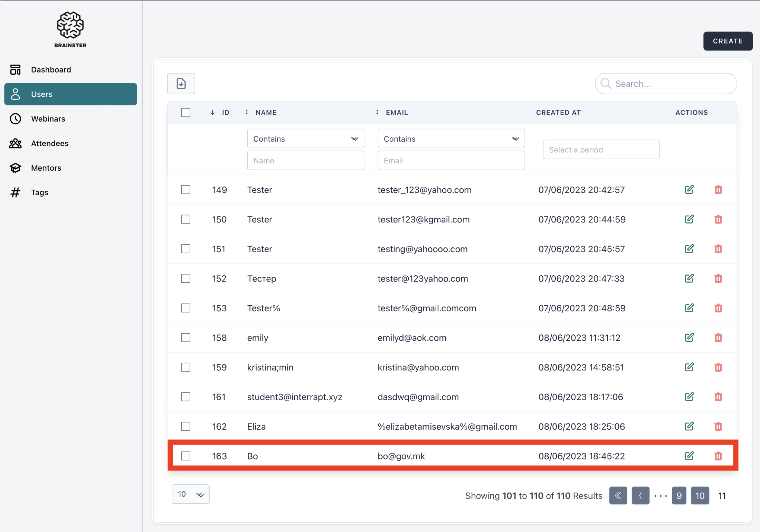
Task: Delete kristina;min user with trash icon
Action: pyautogui.click(x=718, y=367)
